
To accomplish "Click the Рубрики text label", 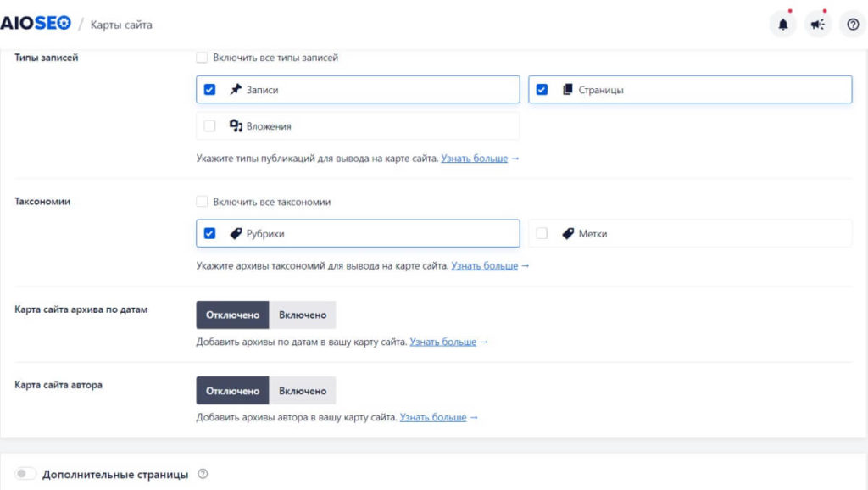I will click(265, 234).
